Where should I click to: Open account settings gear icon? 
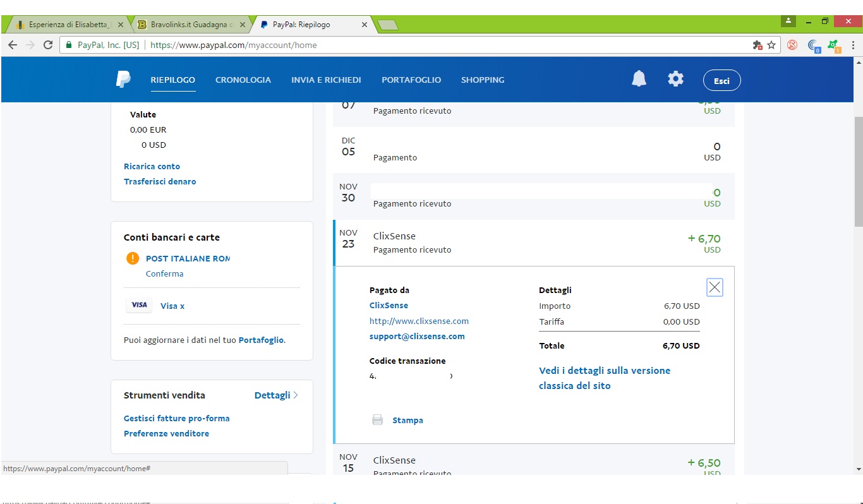676,79
